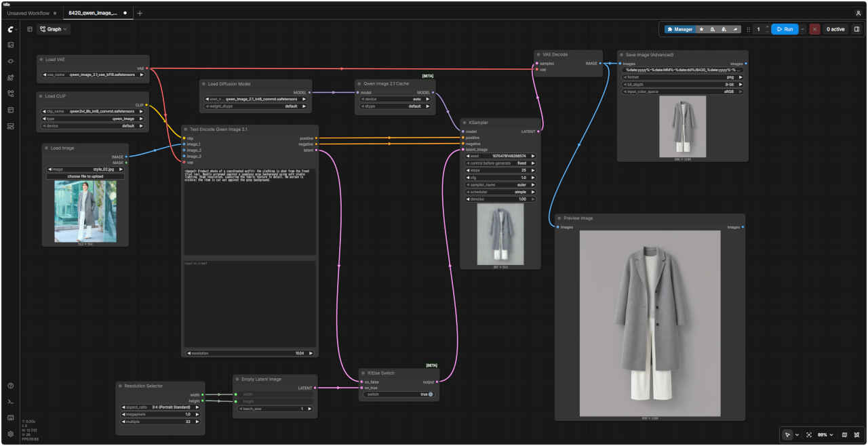Click the share arrow icon beside Manager

click(x=735, y=29)
